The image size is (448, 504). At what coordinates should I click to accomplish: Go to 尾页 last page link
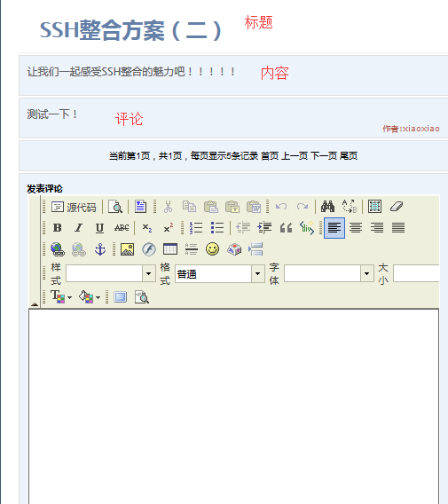point(349,156)
